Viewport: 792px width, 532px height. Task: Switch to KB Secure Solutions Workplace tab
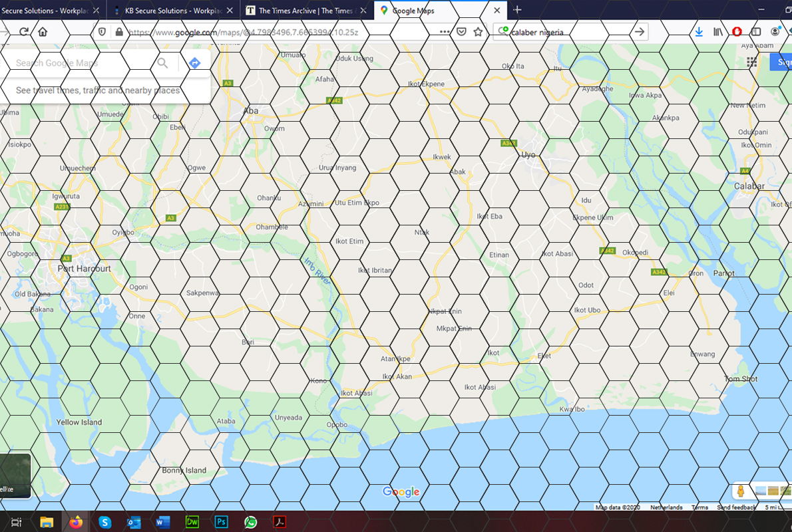tap(173, 10)
